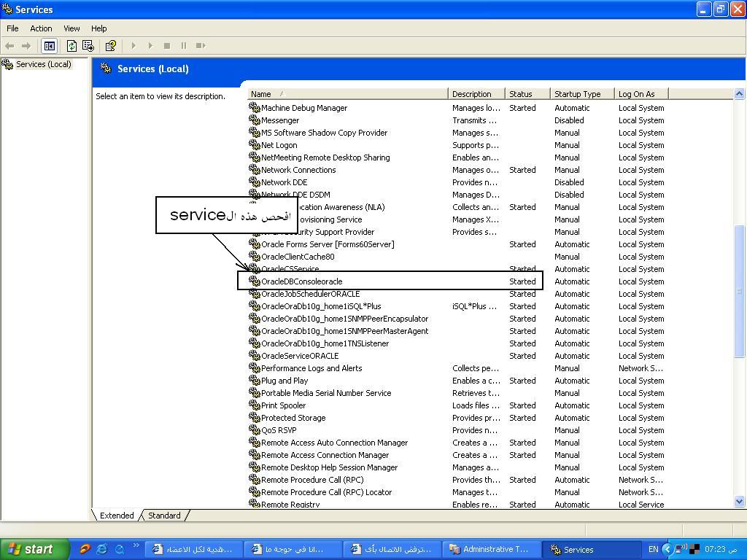Sort list by Status column header
The image size is (747, 560).
(527, 94)
